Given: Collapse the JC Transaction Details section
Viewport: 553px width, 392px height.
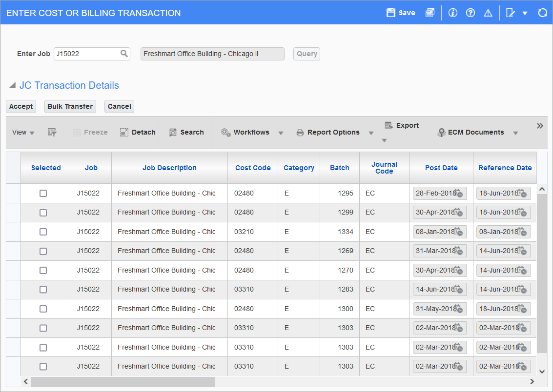Looking at the screenshot, I should [x=13, y=84].
